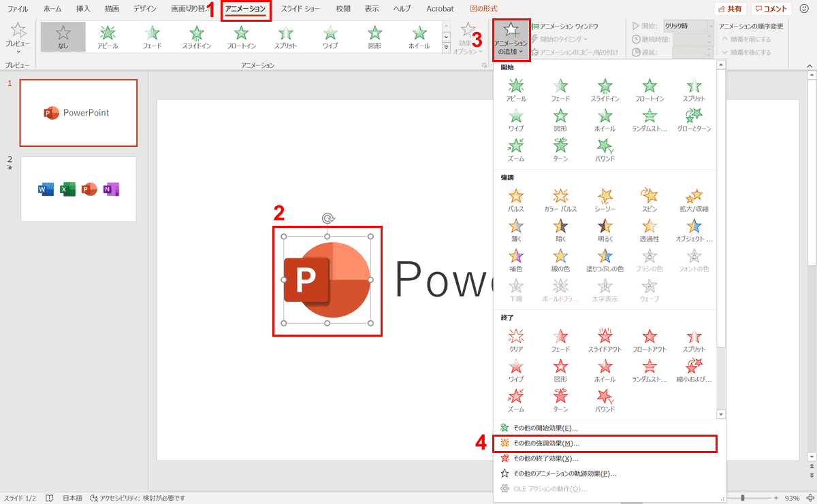The image size is (817, 504).
Task: Pick ホイール in the ribbon animation gallery
Action: (419, 37)
